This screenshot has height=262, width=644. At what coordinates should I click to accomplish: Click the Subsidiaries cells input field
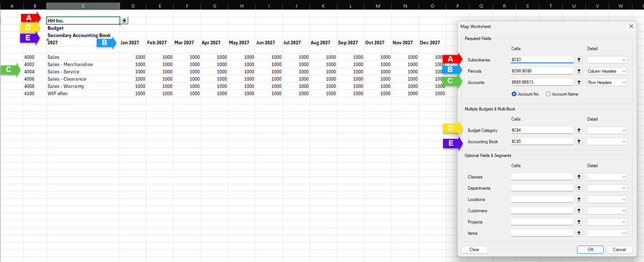(541, 60)
